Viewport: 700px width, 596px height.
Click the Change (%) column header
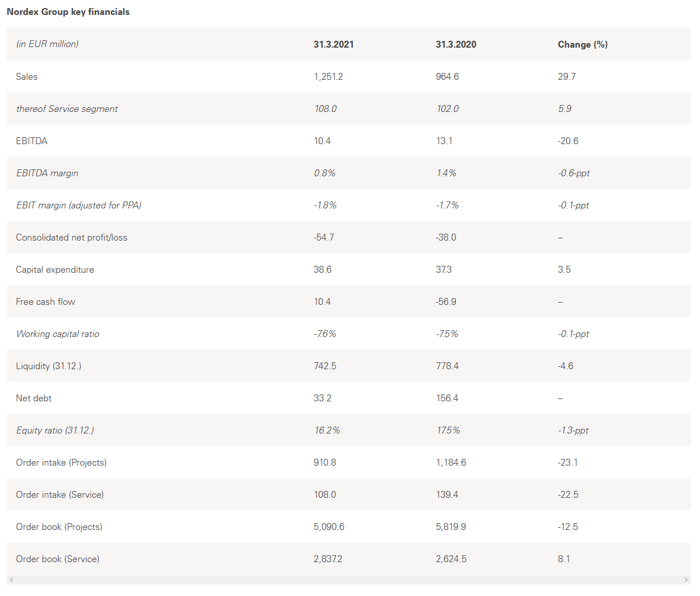pos(582,44)
